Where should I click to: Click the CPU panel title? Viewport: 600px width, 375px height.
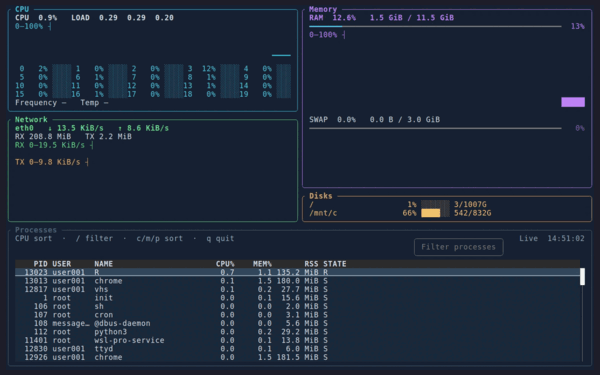[x=22, y=9]
